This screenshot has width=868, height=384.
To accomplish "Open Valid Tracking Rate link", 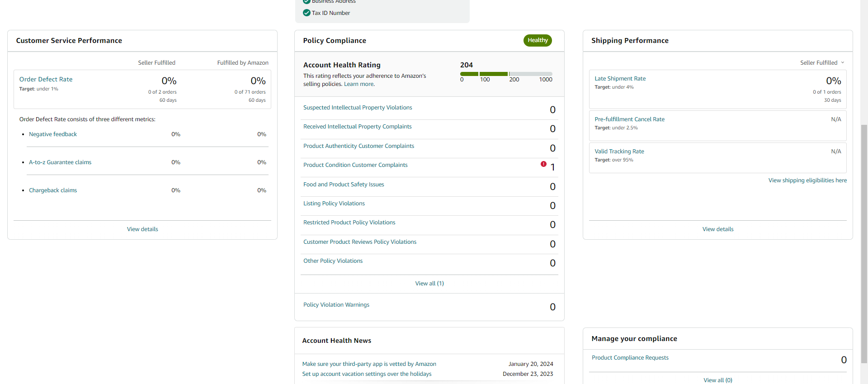I will coord(619,152).
